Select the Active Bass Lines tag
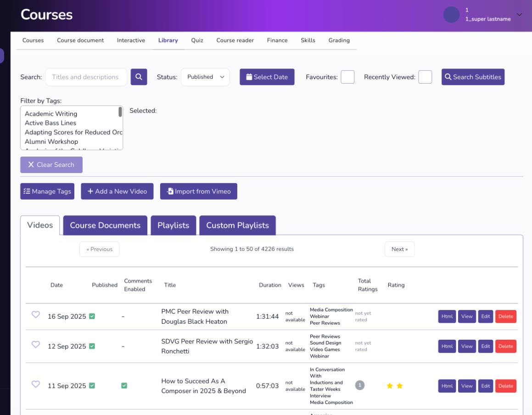Screen dimensions: 532x415 click(50, 123)
